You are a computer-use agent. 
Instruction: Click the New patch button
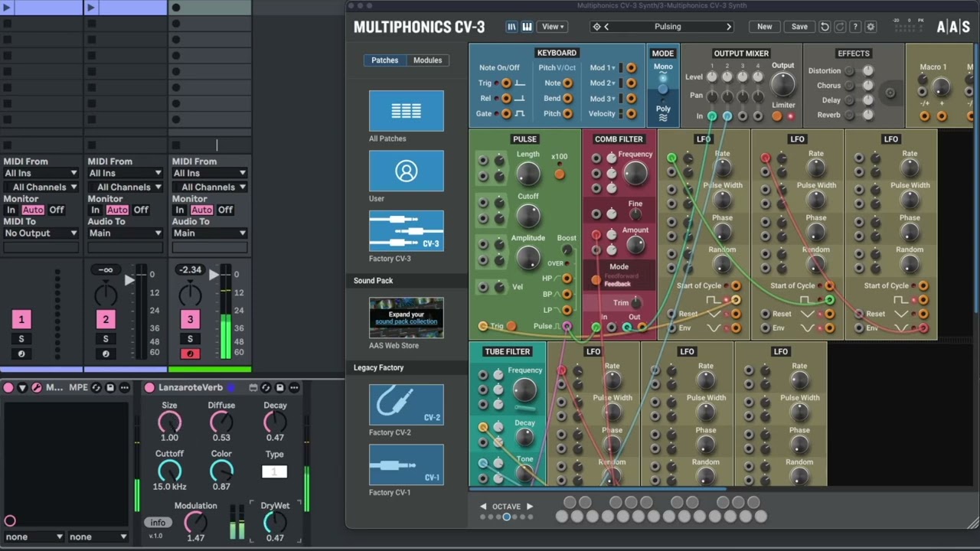pyautogui.click(x=765, y=27)
